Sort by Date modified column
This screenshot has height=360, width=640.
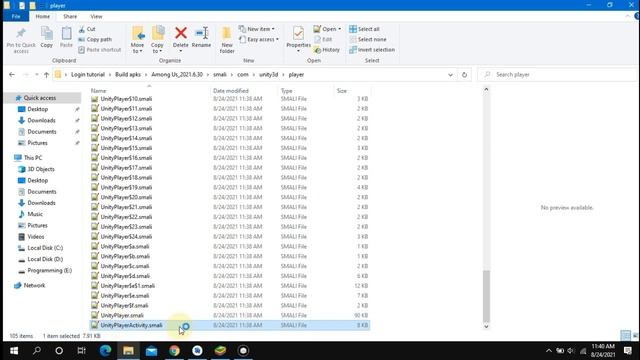pyautogui.click(x=231, y=91)
